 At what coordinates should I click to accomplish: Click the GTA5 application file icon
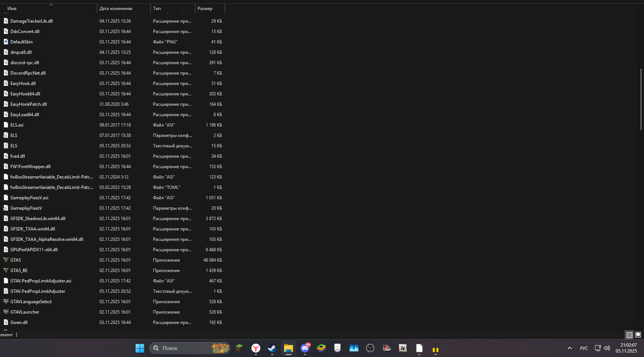coord(6,260)
